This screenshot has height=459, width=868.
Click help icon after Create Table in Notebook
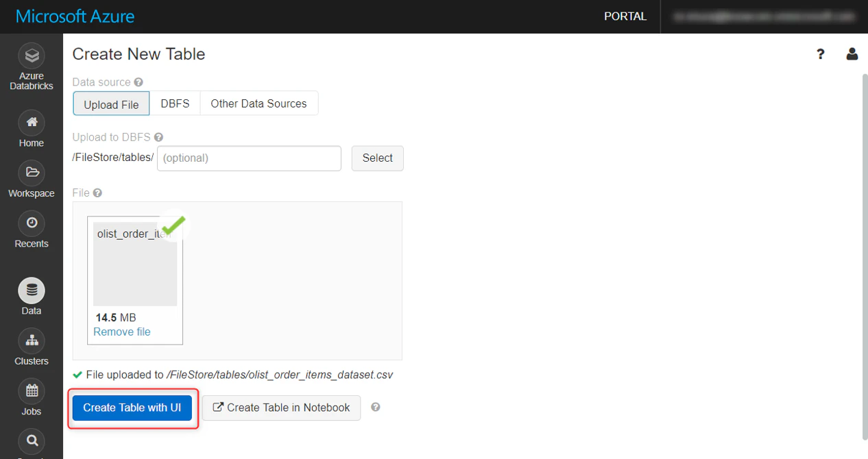[x=375, y=407]
